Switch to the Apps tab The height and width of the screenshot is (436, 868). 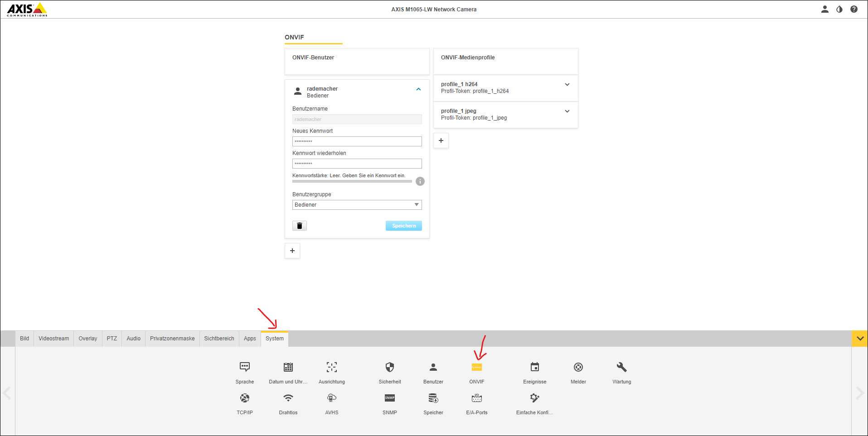[250, 339]
